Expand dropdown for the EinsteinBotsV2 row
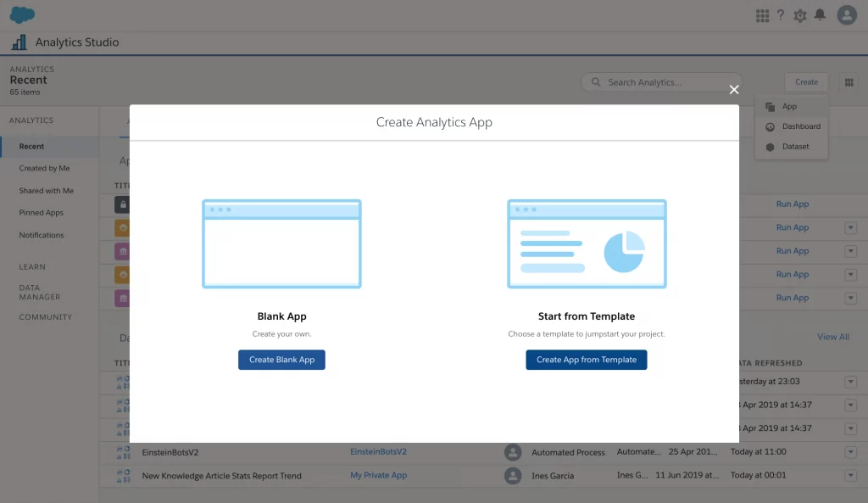Image resolution: width=868 pixels, height=503 pixels. (x=850, y=452)
